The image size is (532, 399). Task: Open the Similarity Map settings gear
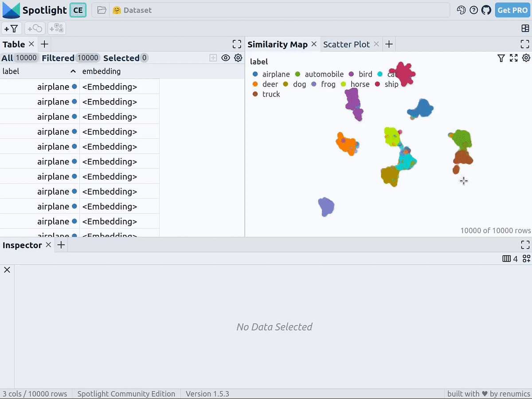tap(526, 58)
